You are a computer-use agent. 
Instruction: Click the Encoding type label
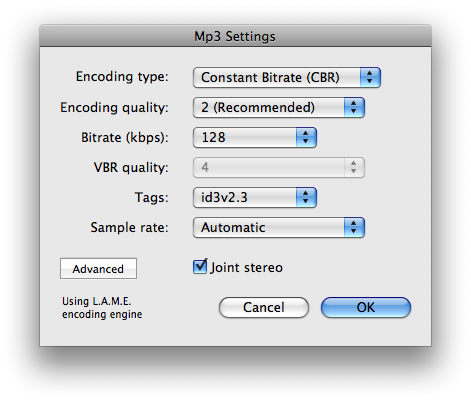coord(122,77)
